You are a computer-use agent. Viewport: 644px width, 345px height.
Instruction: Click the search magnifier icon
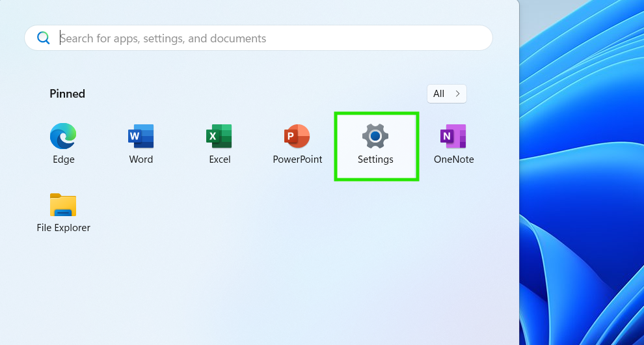coord(43,38)
